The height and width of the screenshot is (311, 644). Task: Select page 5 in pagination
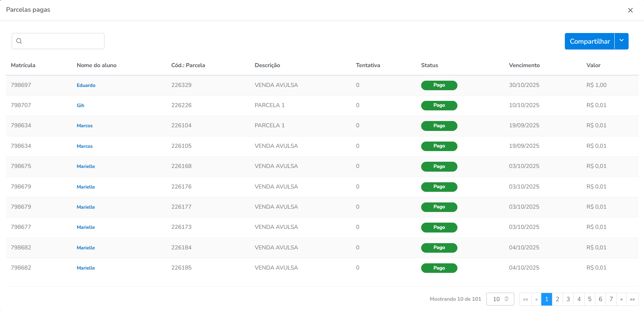pos(589,299)
